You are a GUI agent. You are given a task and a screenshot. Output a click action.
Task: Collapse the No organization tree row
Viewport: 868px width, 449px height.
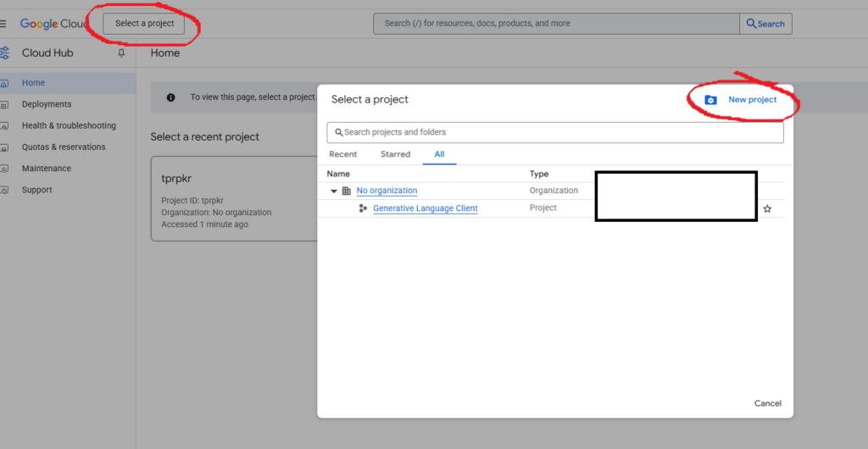[x=334, y=191]
